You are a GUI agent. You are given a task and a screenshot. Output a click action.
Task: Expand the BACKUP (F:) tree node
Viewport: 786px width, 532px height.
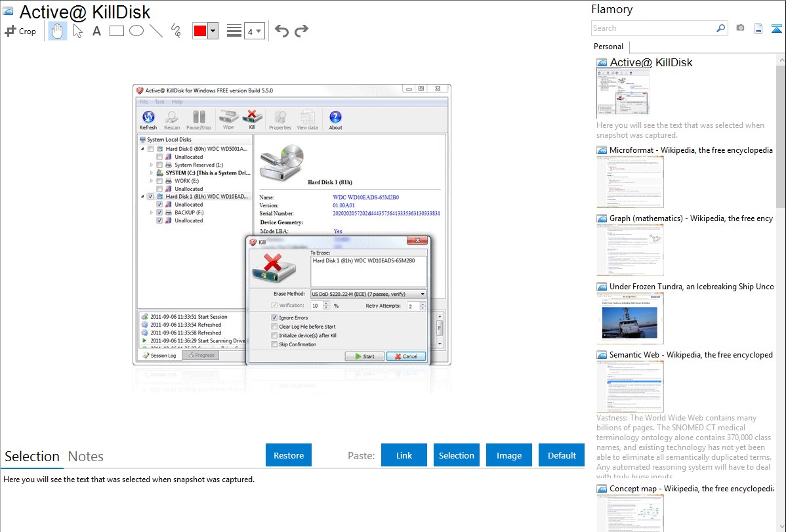click(x=152, y=213)
